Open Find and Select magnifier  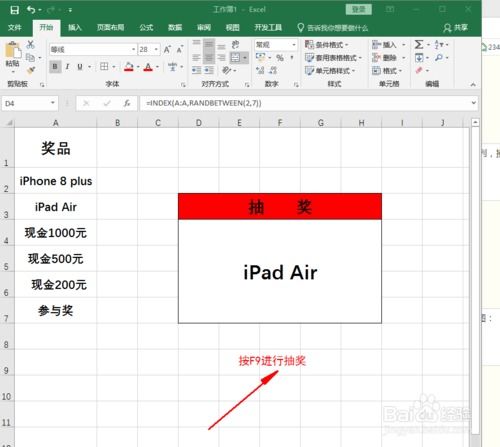click(x=439, y=58)
